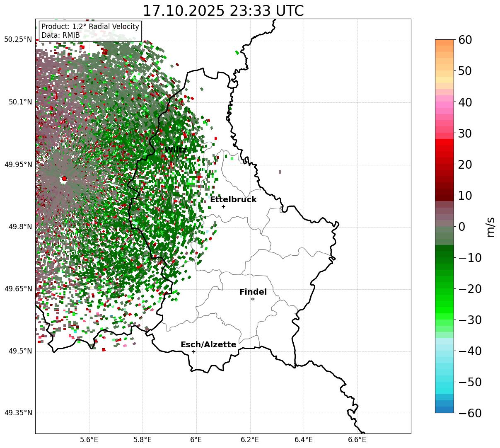Viewport: 500px width, 448px height.
Task: Click the 6.6°E longitude label
Action: pyautogui.click(x=357, y=440)
